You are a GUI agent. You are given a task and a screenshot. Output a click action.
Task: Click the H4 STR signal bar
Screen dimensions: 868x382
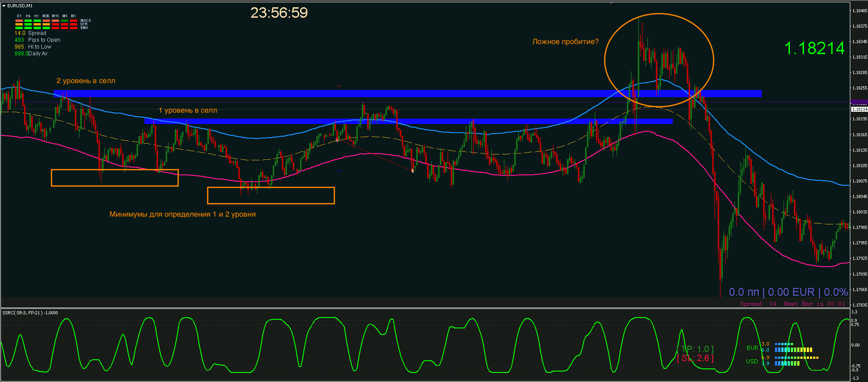tap(28, 24)
